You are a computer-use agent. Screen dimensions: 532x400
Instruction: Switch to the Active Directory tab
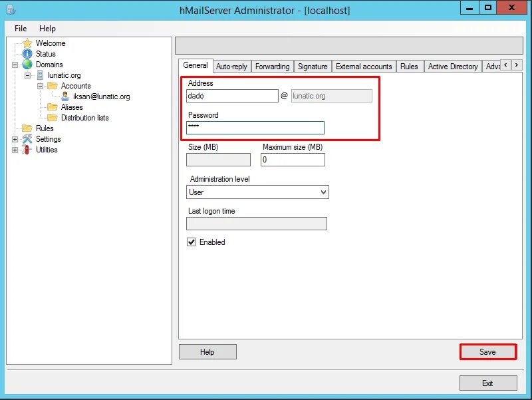point(453,67)
